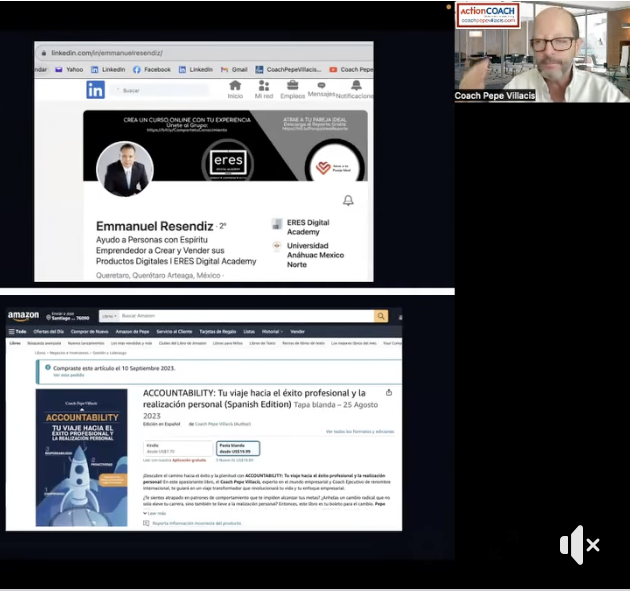Image resolution: width=630 pixels, height=592 pixels.
Task: Select the Pasta blanda format option
Action: 238,448
